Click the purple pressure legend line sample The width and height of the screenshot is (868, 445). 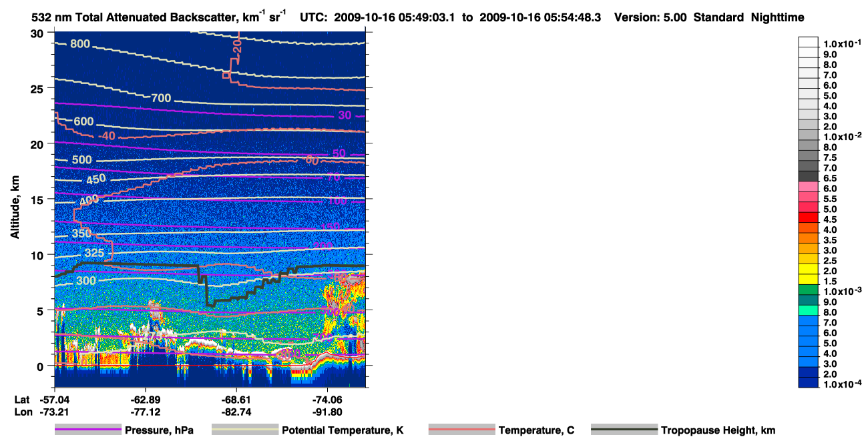[88, 430]
